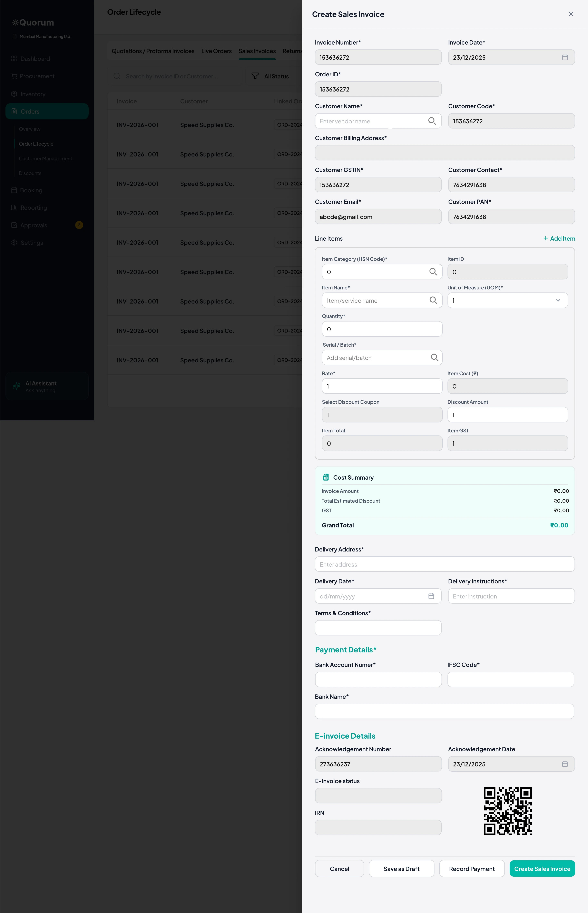Screen dimensions: 588x913
Task: Click the Bank Account Number field
Action: (x=378, y=679)
